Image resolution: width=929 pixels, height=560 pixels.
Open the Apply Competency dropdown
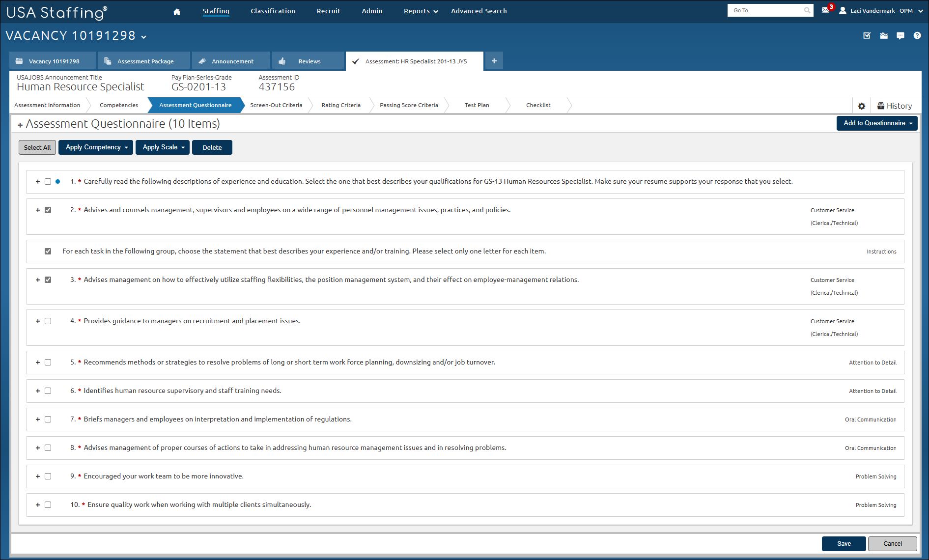point(96,147)
